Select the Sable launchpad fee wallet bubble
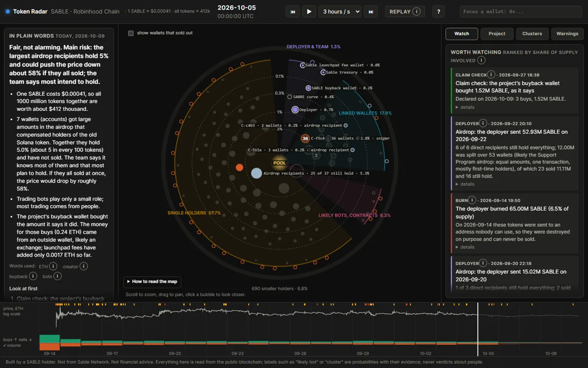 click(x=302, y=65)
